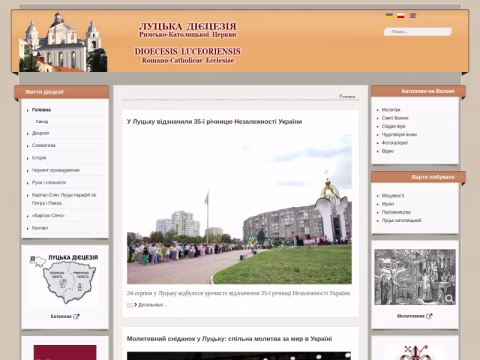Click the external-link icon beside the Катехизм link

pos(76,316)
